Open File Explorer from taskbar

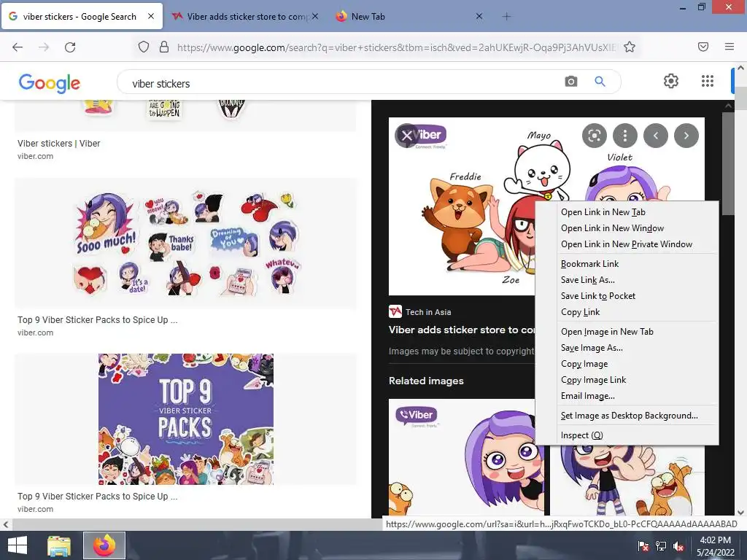click(x=59, y=545)
